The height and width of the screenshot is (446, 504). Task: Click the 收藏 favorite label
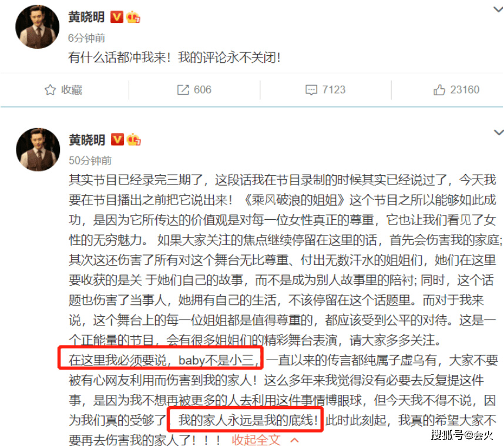[72, 90]
